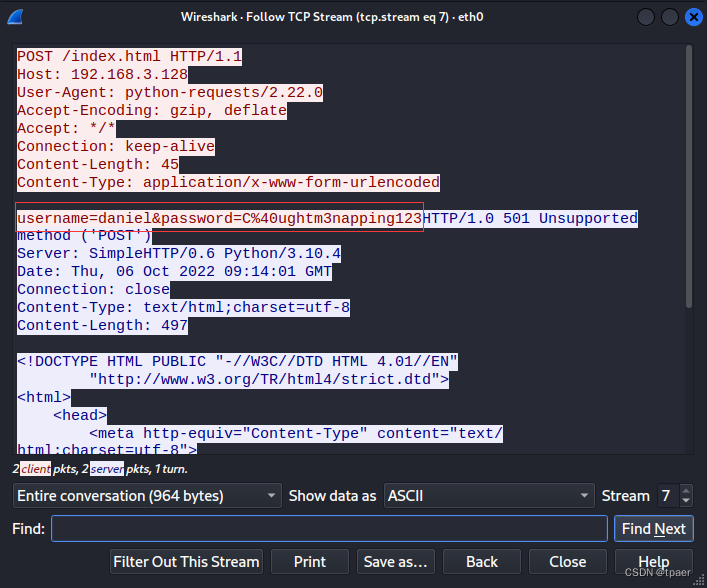Close the Follow TCP Stream window
The height and width of the screenshot is (588, 707).
[693, 18]
